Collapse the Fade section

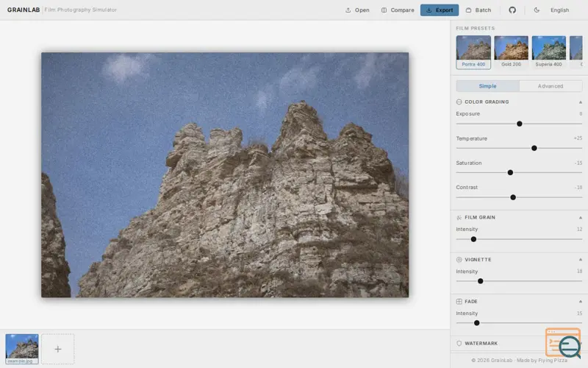click(x=580, y=302)
